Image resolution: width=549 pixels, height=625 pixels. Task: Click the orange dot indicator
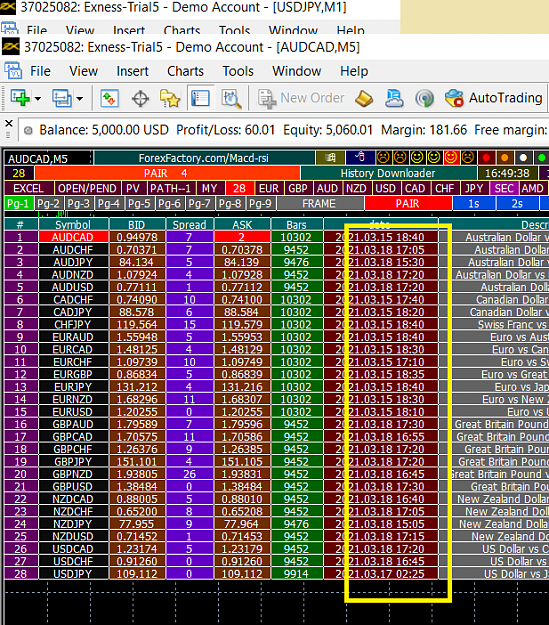coord(505,158)
